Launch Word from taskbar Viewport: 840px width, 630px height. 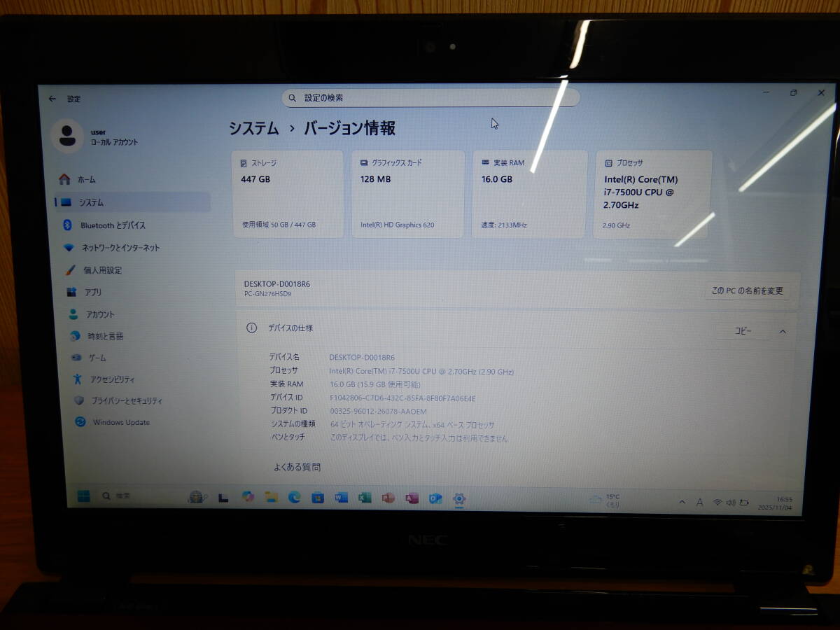(x=341, y=498)
